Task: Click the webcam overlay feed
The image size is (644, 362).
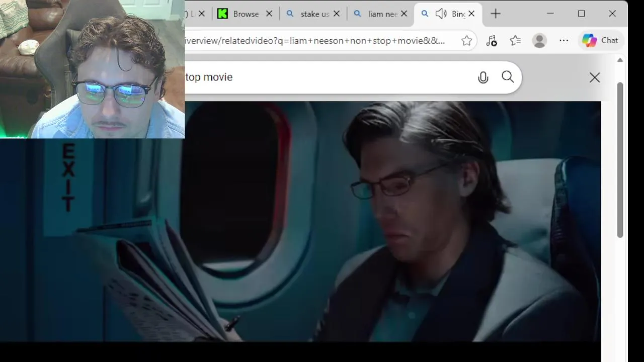Action: 92,69
